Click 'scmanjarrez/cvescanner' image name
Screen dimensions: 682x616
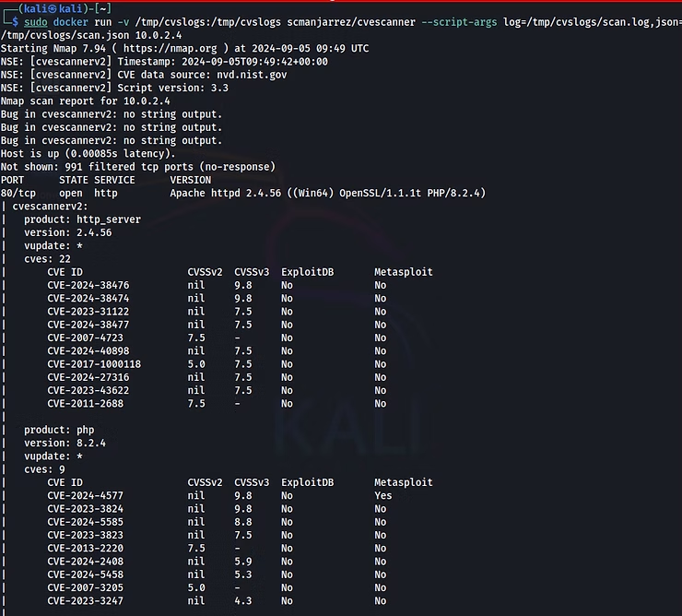point(351,22)
